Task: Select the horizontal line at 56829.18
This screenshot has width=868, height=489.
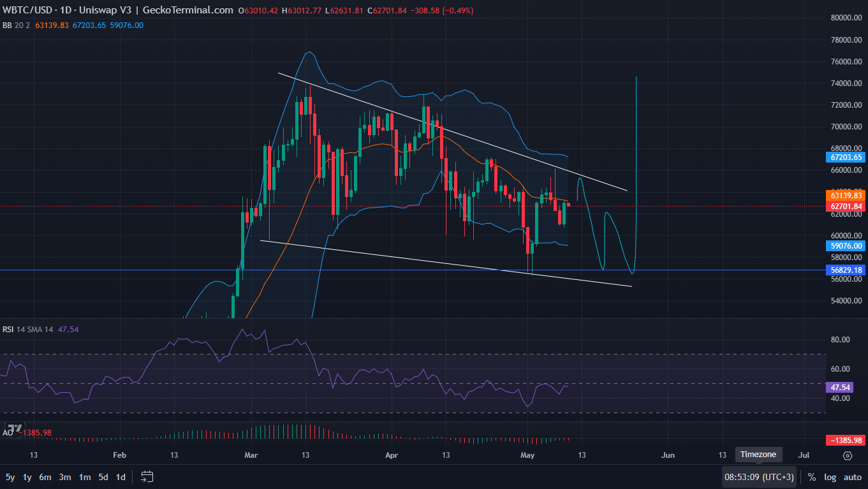Action: [413, 270]
